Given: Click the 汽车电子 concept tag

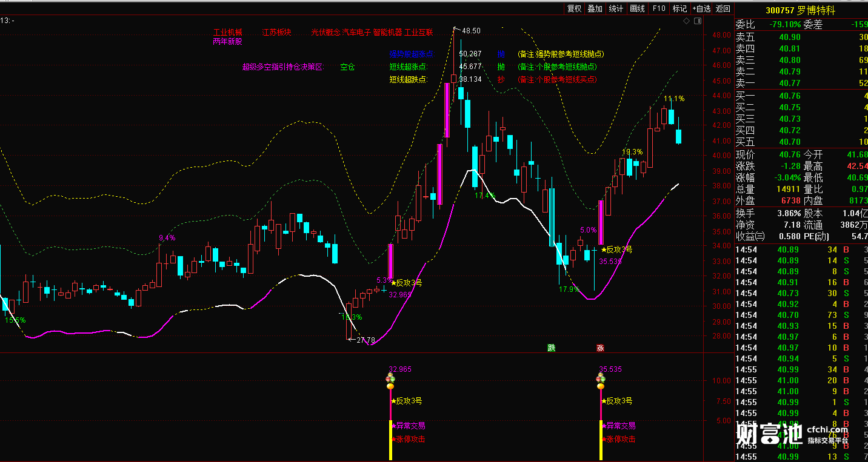Looking at the screenshot, I should click(357, 32).
